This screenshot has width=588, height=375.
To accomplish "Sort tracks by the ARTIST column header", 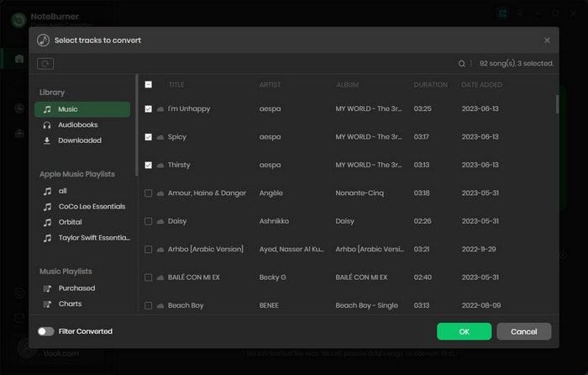I will coord(270,85).
